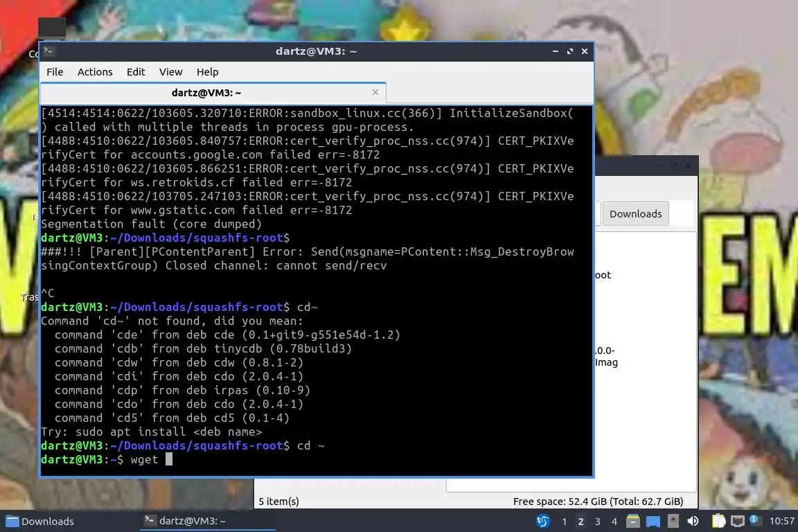The width and height of the screenshot is (798, 532).
Task: Open the clipboard manager tray icon
Action: point(718,521)
